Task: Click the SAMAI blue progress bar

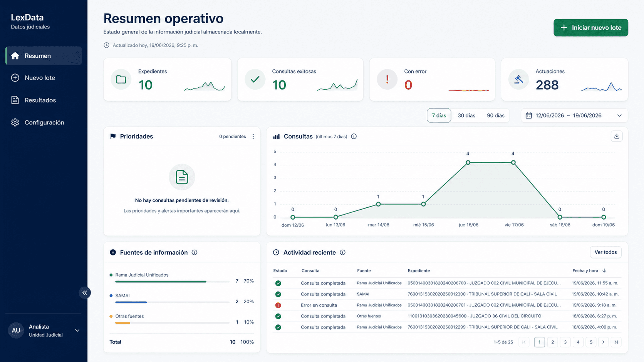Action: coord(172,302)
